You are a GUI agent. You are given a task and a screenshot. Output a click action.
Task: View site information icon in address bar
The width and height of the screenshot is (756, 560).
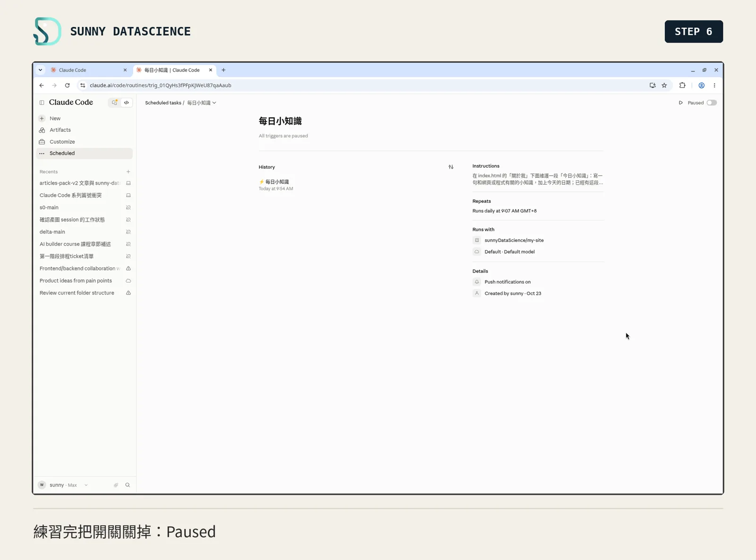(x=83, y=86)
